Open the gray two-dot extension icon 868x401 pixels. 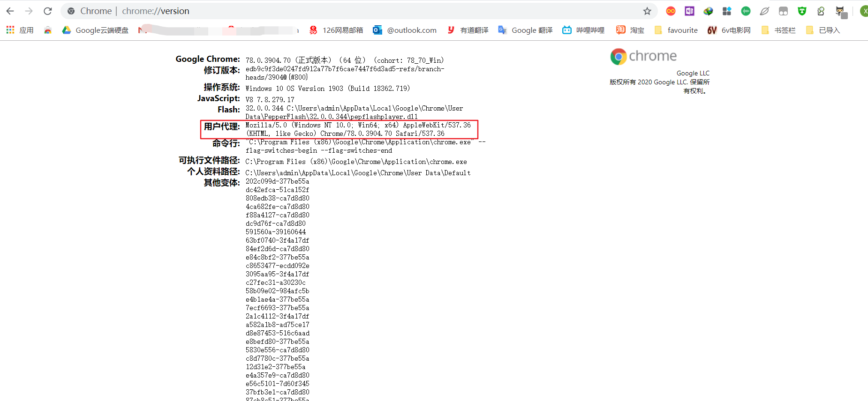(783, 11)
